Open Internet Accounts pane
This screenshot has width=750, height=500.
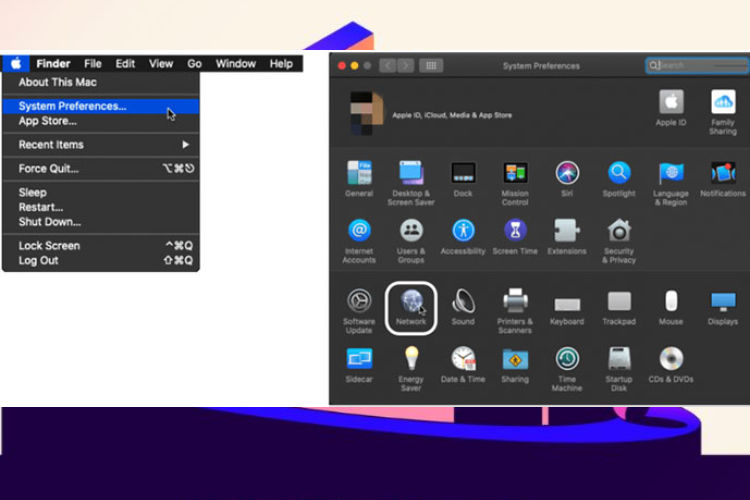tap(359, 241)
